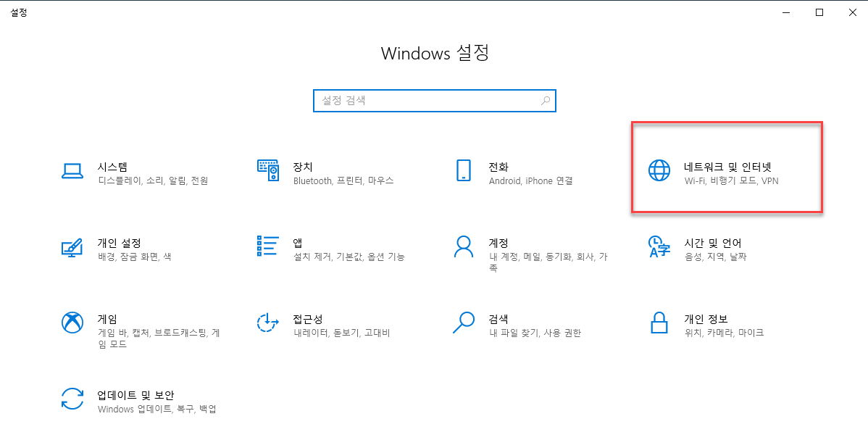Click the '내레이터, 돋보기, 고대비' description
The height and width of the screenshot is (432, 868).
(x=341, y=333)
